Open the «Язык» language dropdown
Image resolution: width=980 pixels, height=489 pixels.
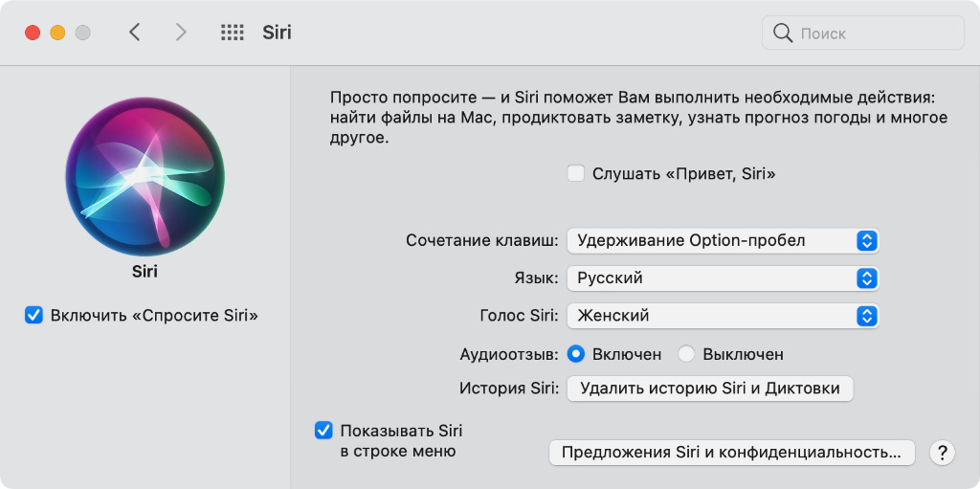click(723, 278)
